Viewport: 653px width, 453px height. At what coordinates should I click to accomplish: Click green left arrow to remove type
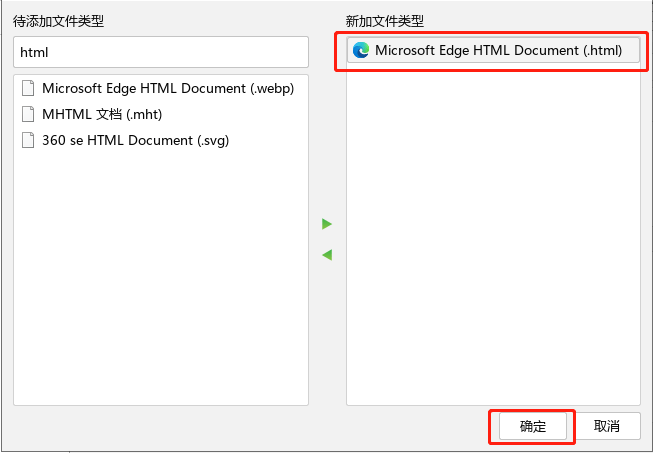327,255
